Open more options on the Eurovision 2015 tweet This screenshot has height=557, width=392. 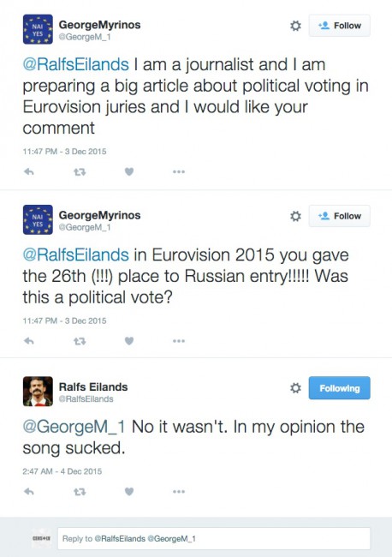pyautogui.click(x=179, y=341)
